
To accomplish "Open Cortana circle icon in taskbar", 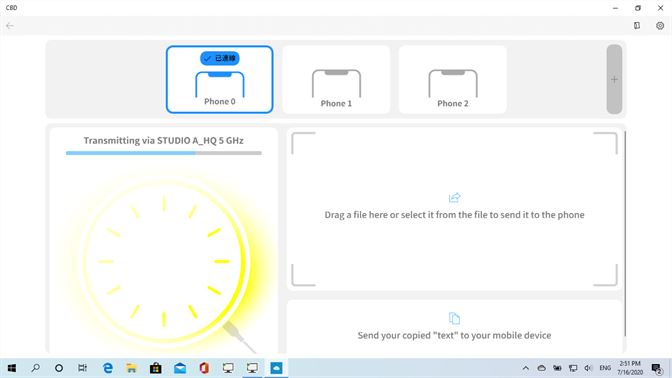I will [x=59, y=368].
